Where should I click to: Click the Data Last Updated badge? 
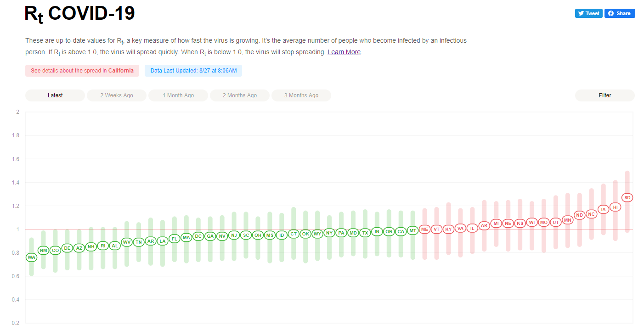pyautogui.click(x=193, y=71)
